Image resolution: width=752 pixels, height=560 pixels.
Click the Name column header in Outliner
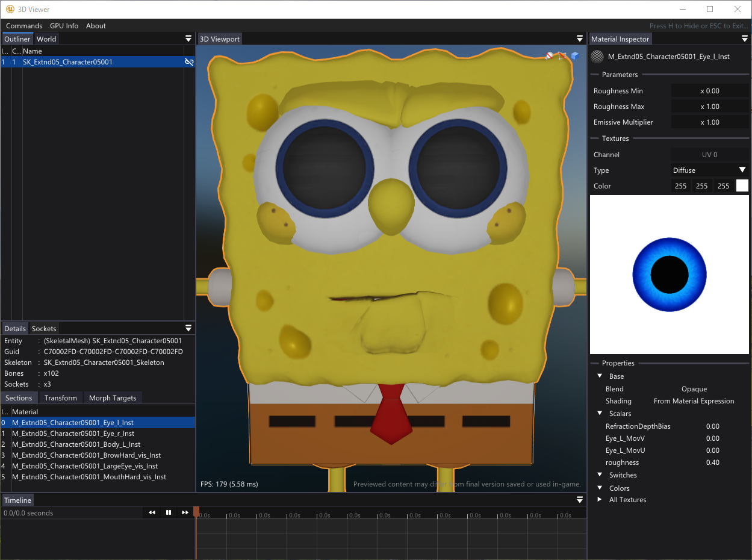tap(33, 51)
